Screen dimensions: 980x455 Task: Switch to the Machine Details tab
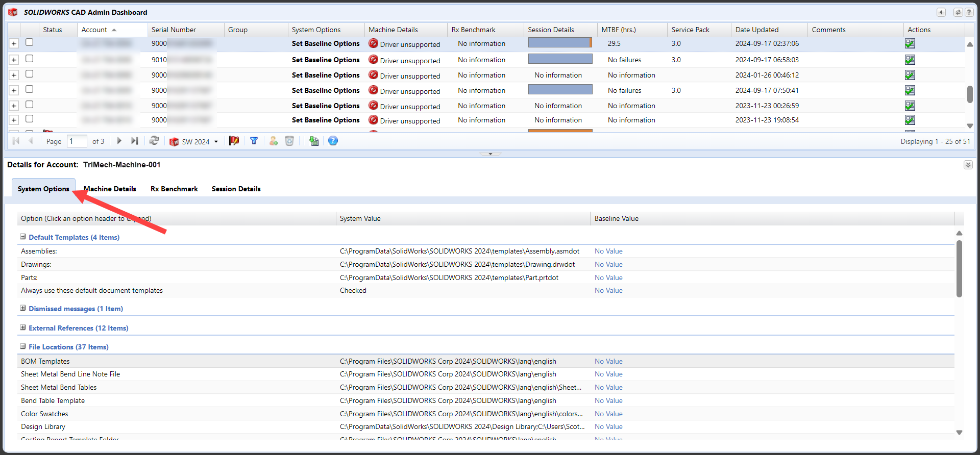(x=110, y=189)
